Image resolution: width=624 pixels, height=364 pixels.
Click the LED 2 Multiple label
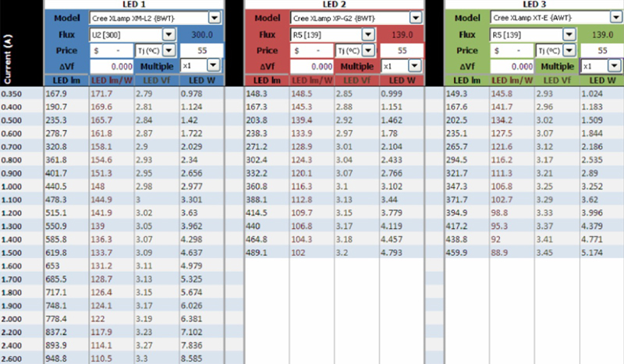357,66
